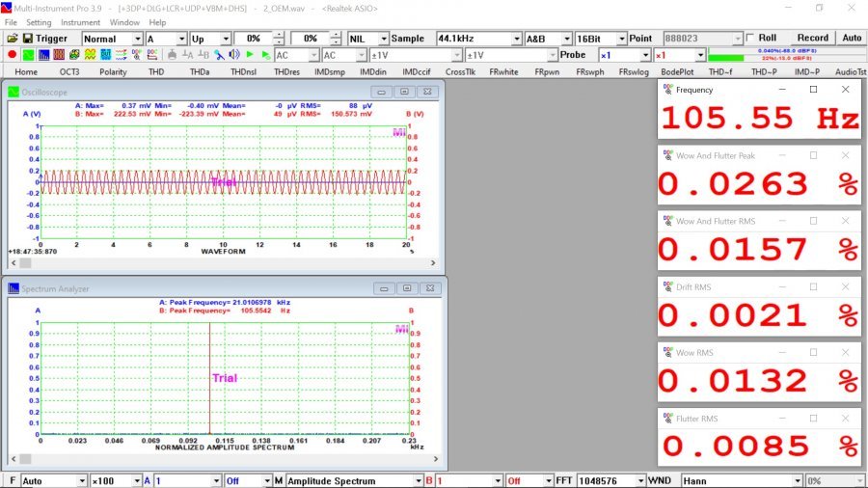Image resolution: width=868 pixels, height=488 pixels.
Task: Open the DDP viewer toolbar icon
Action: (136, 55)
